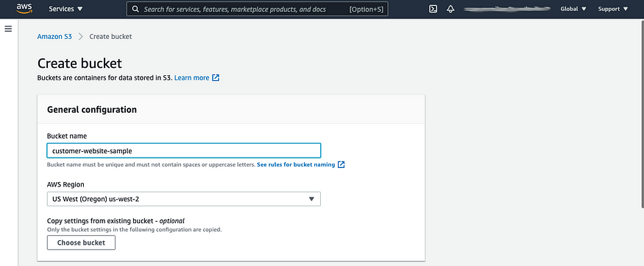Click the breadcrumb chevron separator

(80, 37)
